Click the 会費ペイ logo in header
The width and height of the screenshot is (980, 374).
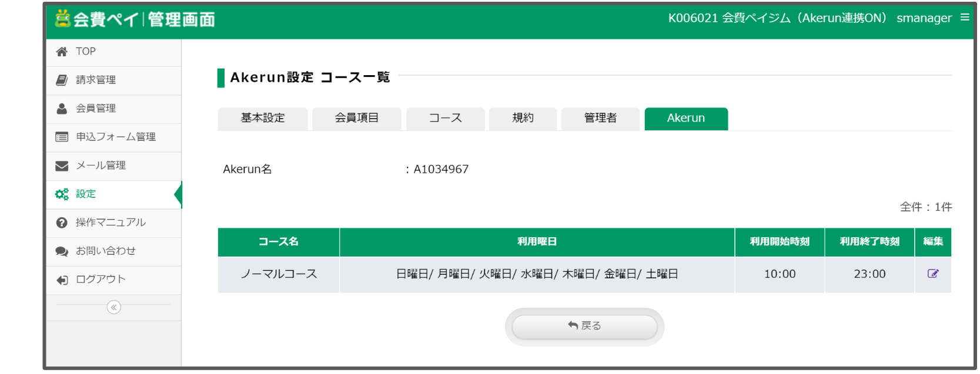[135, 19]
